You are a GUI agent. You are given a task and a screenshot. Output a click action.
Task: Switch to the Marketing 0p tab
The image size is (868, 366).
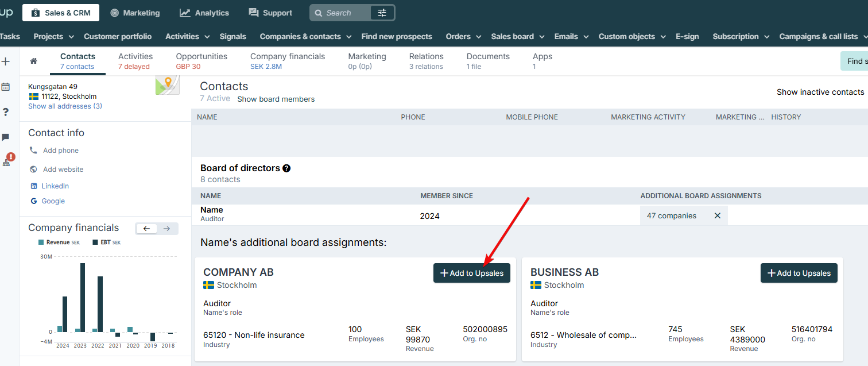[x=367, y=61]
